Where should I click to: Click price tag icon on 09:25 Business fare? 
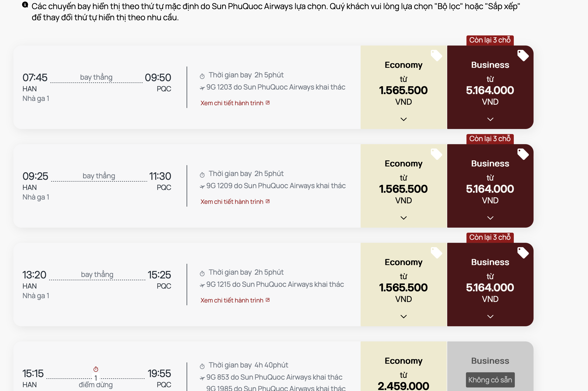(x=523, y=154)
